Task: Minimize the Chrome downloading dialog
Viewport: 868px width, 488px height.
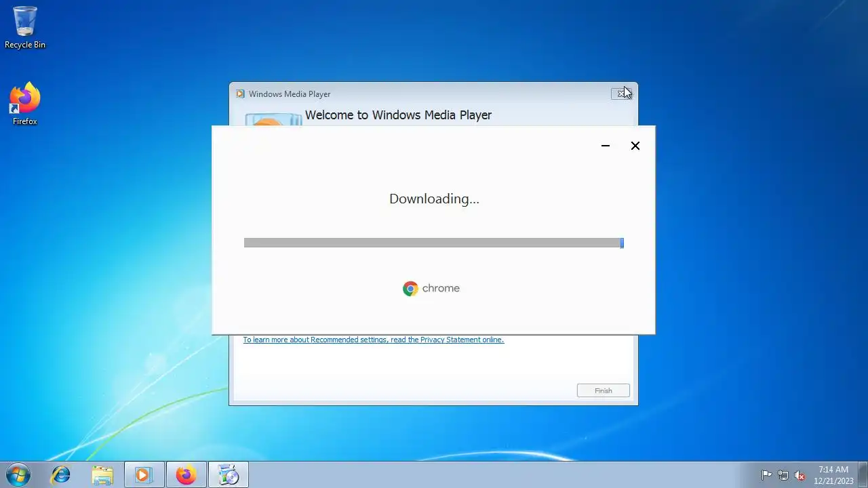Action: tap(606, 146)
